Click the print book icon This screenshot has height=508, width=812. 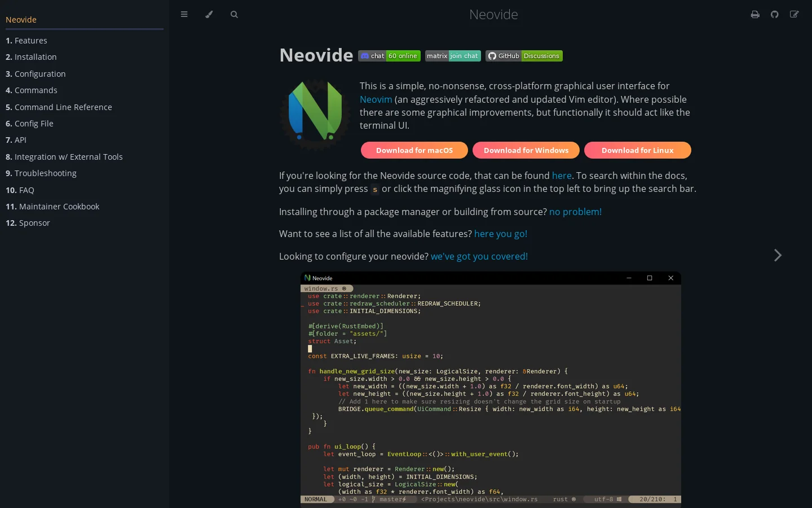click(755, 14)
